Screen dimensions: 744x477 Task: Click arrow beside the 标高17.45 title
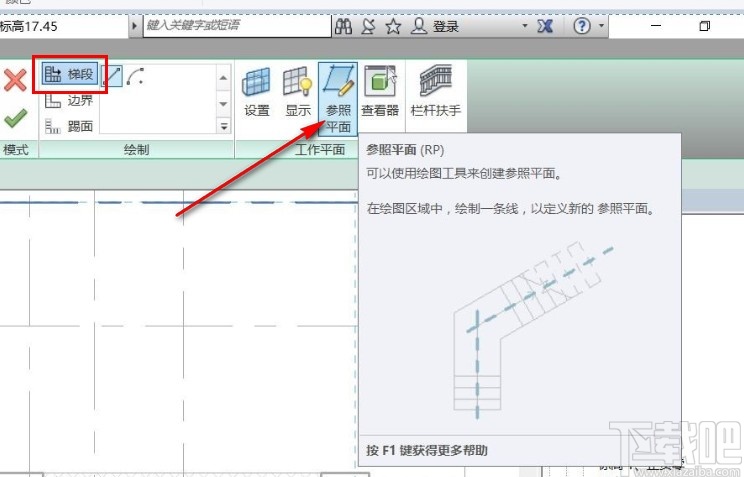(x=135, y=26)
